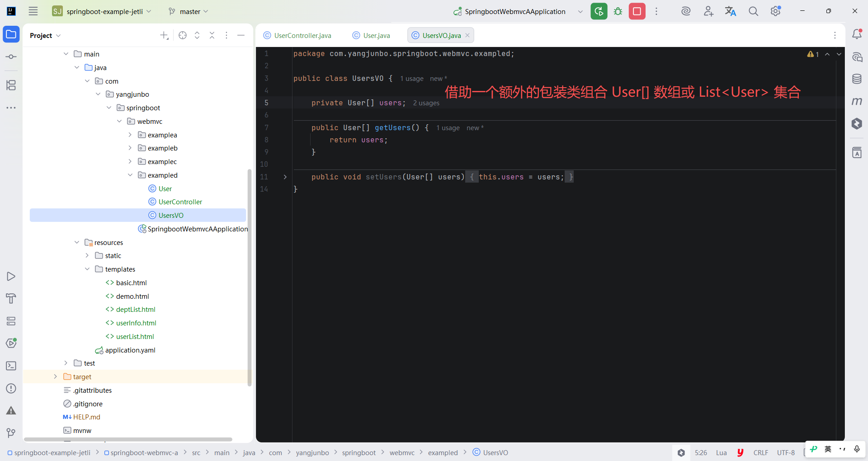Switch to UserController.java tab

coord(297,35)
